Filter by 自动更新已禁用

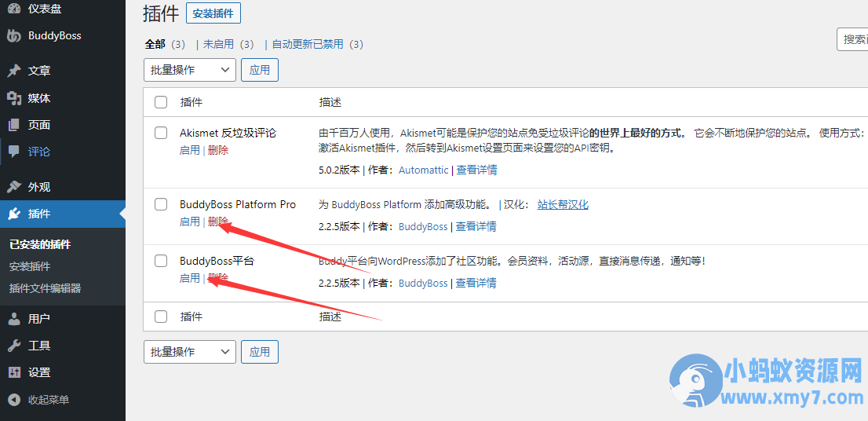pyautogui.click(x=308, y=44)
